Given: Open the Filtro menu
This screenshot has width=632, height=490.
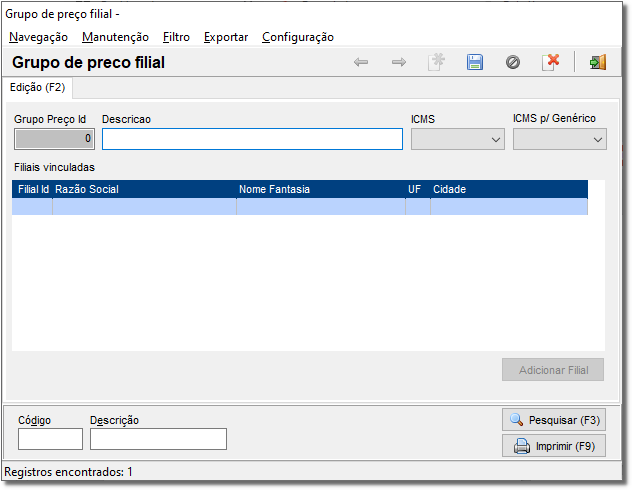Looking at the screenshot, I should pyautogui.click(x=176, y=37).
